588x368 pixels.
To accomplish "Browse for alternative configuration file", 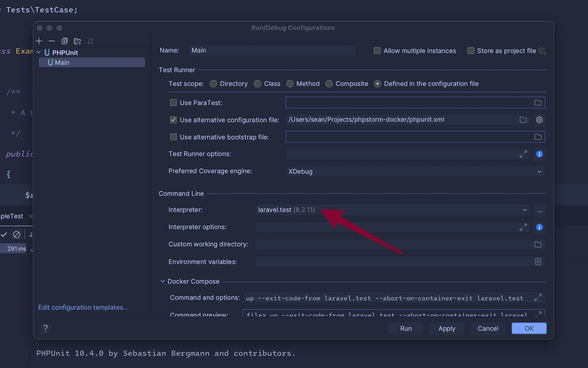I will click(523, 120).
